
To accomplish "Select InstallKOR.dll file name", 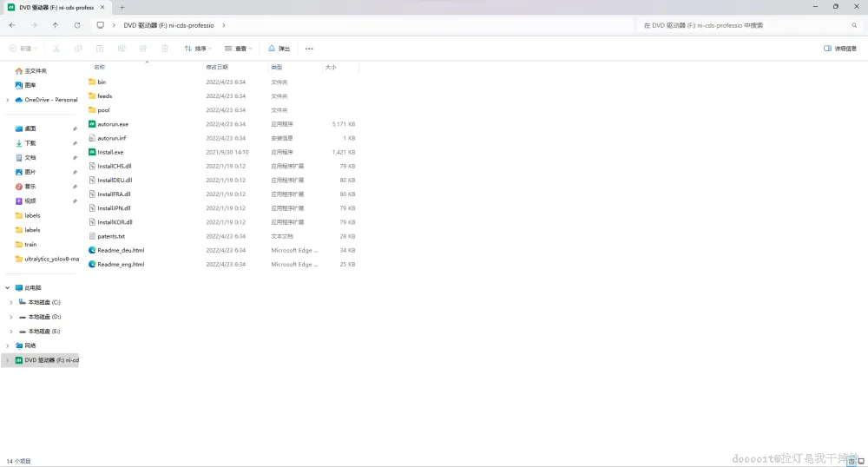I will tap(115, 222).
